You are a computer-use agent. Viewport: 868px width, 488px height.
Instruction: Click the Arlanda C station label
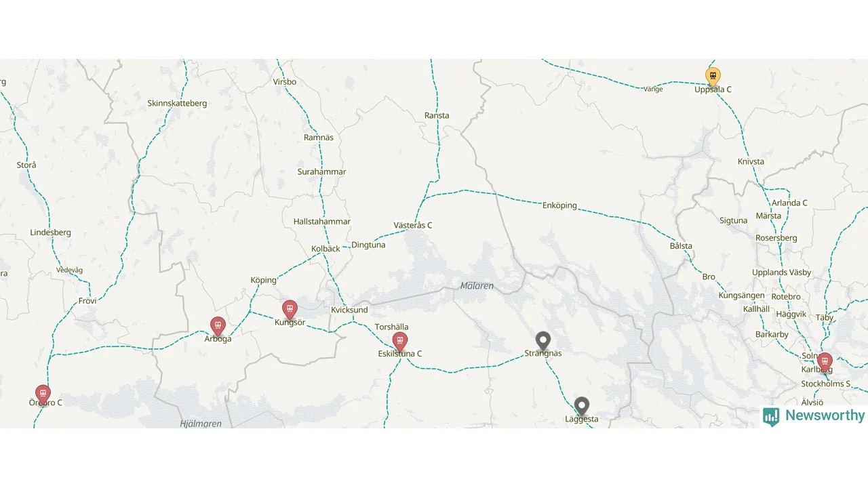789,203
